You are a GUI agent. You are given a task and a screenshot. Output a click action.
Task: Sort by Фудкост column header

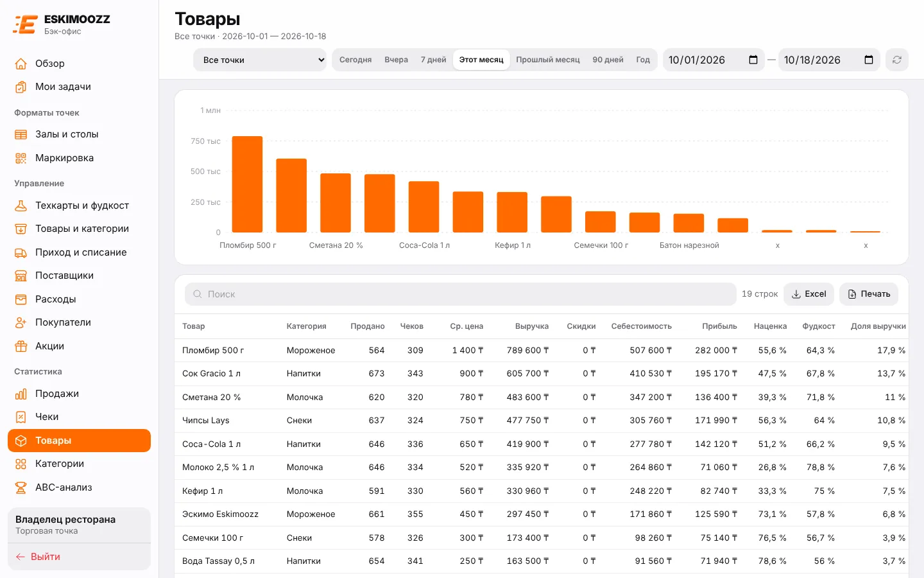click(x=819, y=326)
